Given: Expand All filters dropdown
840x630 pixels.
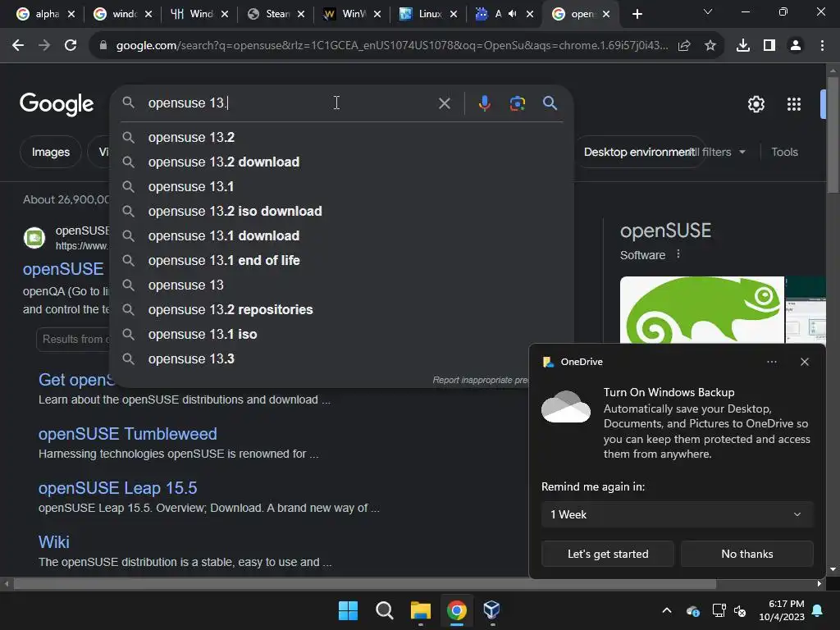Looking at the screenshot, I should click(715, 152).
